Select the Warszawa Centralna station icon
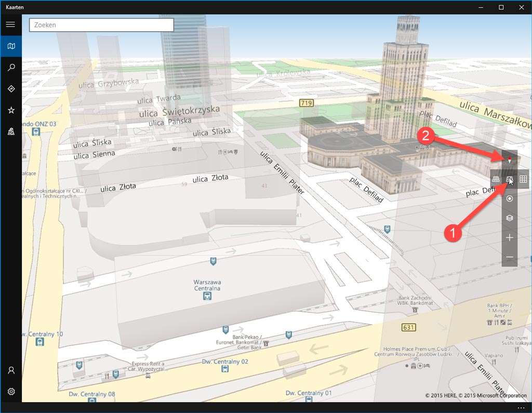Screen dimensions: 532x413 pos(207,296)
